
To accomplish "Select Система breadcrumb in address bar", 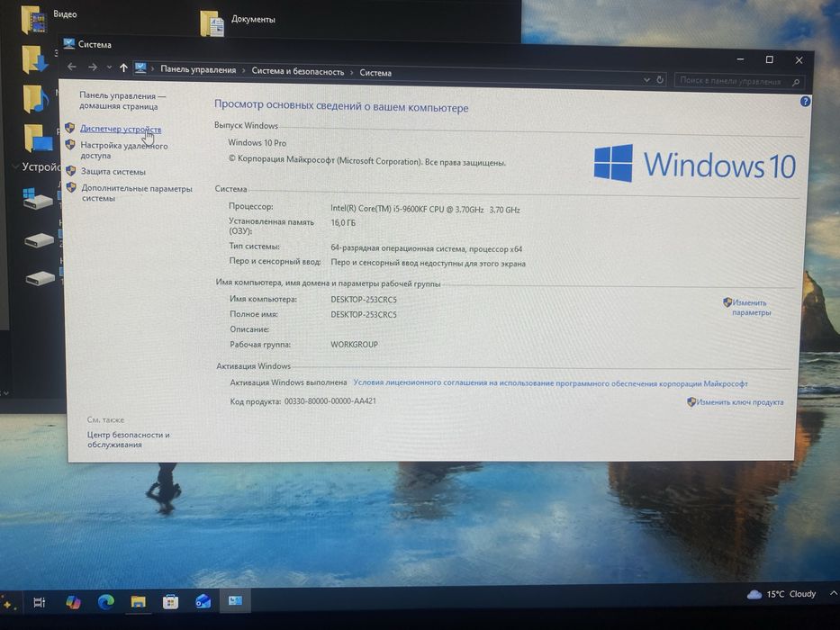I will (375, 72).
